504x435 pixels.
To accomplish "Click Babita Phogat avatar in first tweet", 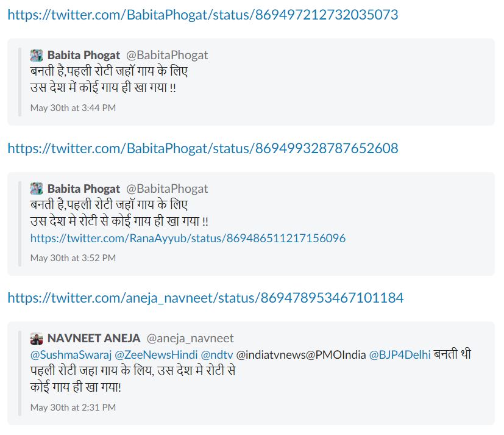I will 37,56.
